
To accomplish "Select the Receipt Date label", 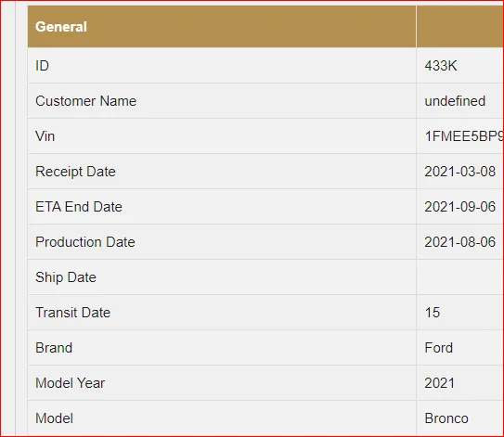I will pos(75,172).
